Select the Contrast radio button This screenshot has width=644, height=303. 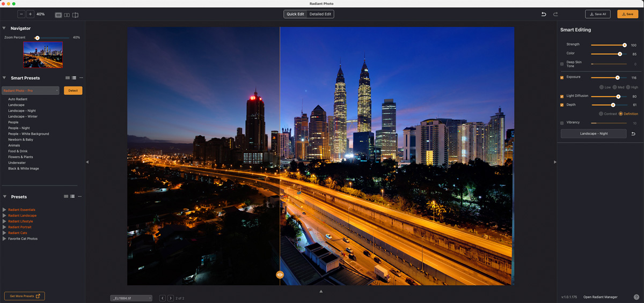click(601, 114)
